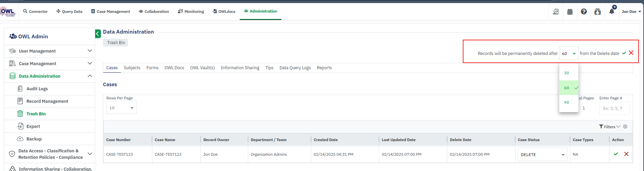Confirm retention period with green checkmark
The height and width of the screenshot is (171, 644).
tap(624, 53)
